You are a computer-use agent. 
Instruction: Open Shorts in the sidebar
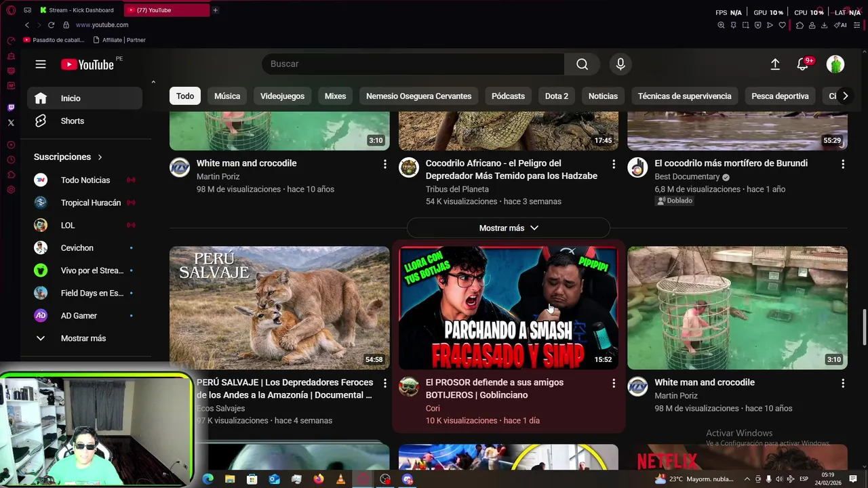tap(85, 121)
